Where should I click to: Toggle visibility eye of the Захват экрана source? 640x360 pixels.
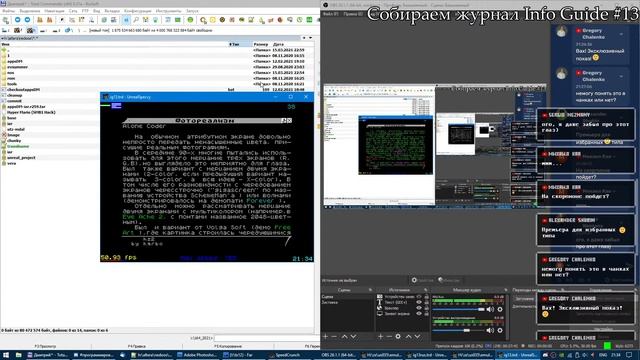click(419, 313)
